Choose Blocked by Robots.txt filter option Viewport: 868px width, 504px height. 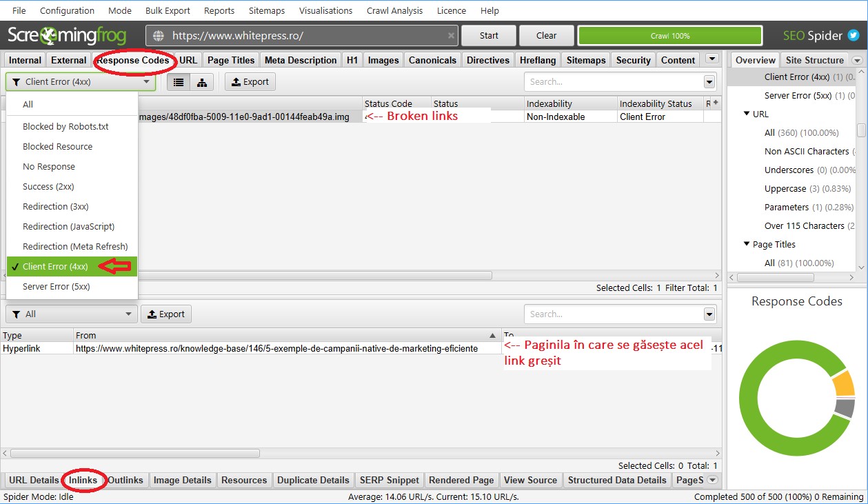[x=72, y=127]
